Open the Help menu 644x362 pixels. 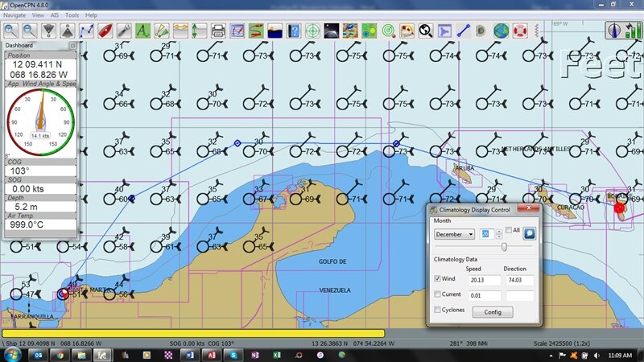point(91,15)
